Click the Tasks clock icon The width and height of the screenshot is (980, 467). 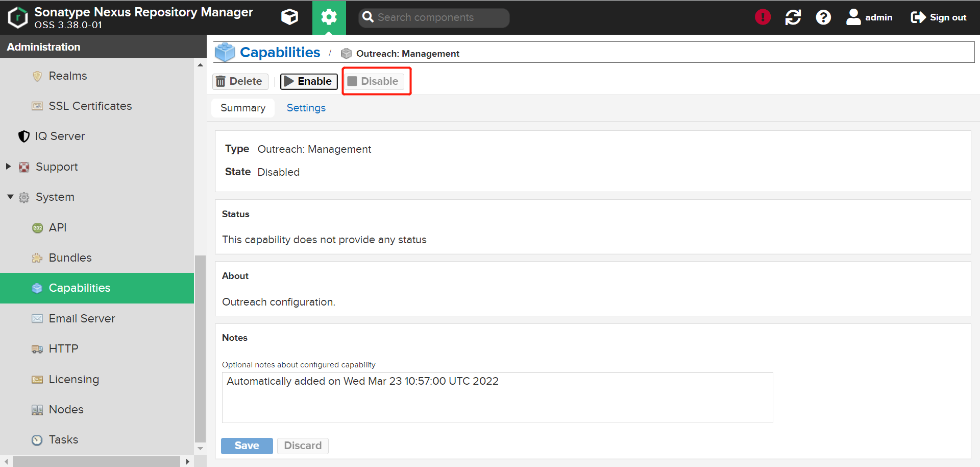37,440
